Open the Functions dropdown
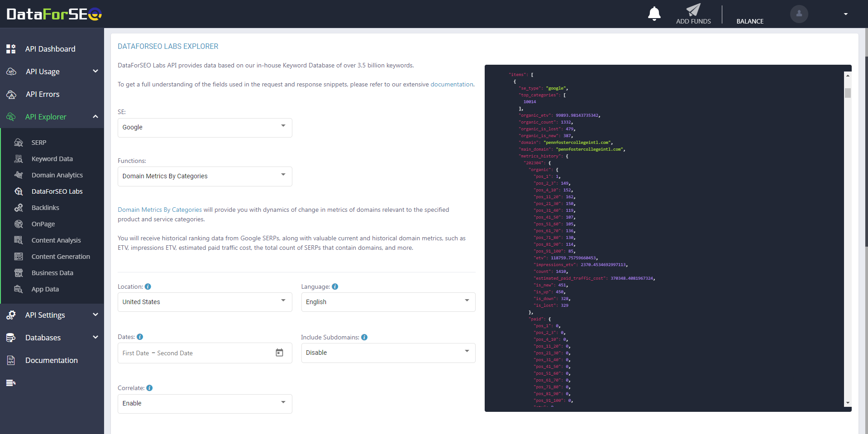 [205, 176]
